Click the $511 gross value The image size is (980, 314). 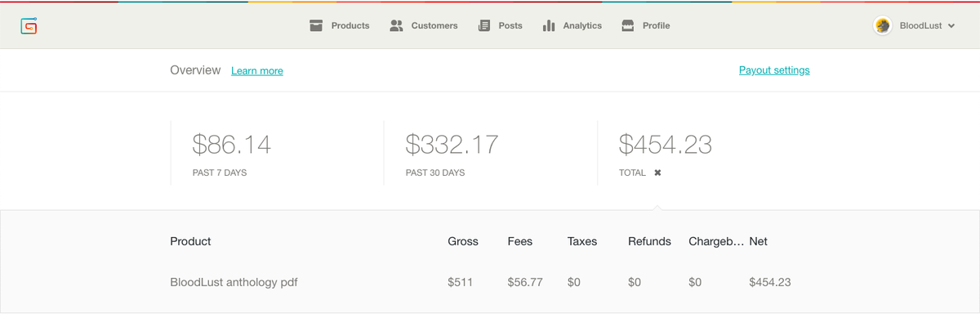(461, 282)
